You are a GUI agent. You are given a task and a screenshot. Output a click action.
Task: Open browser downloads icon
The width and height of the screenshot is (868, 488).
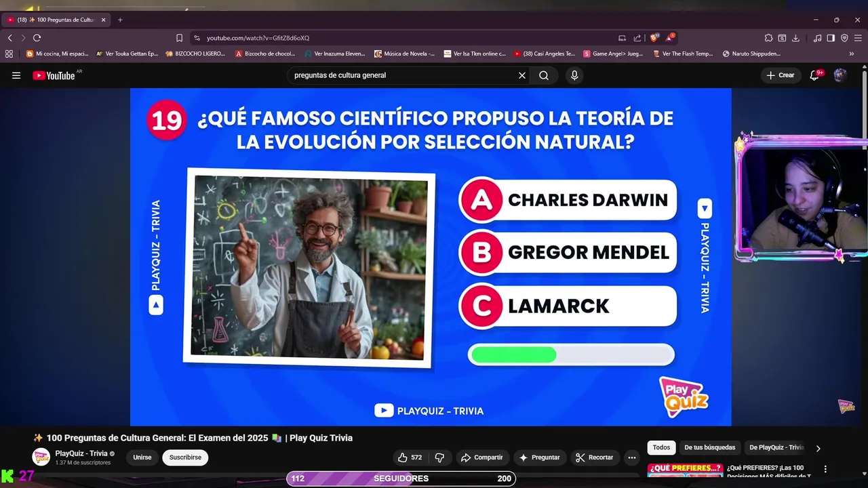point(795,38)
